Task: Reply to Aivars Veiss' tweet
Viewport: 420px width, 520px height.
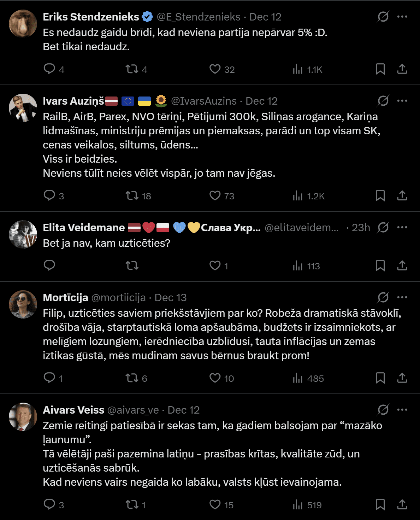Action: tap(49, 504)
